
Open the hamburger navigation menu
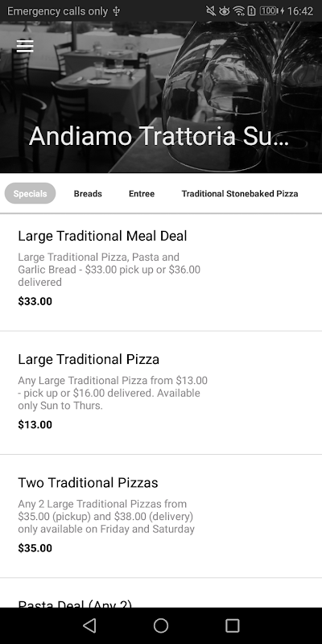click(25, 46)
